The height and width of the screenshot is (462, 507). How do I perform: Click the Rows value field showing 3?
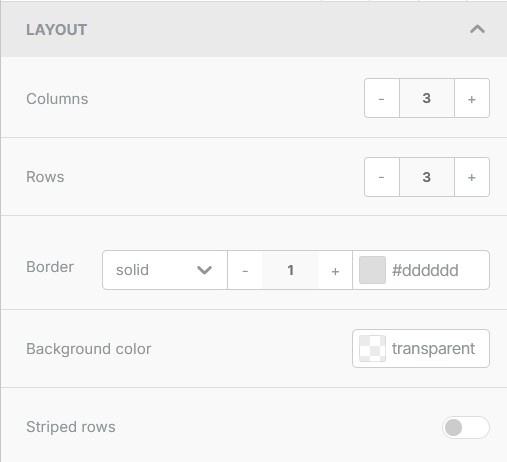[427, 177]
